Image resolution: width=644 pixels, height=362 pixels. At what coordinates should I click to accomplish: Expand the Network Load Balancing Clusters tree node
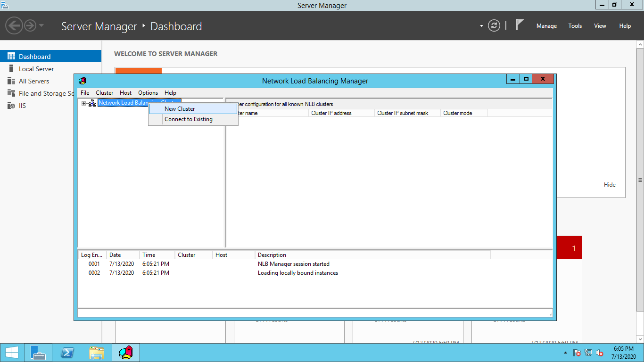(84, 103)
